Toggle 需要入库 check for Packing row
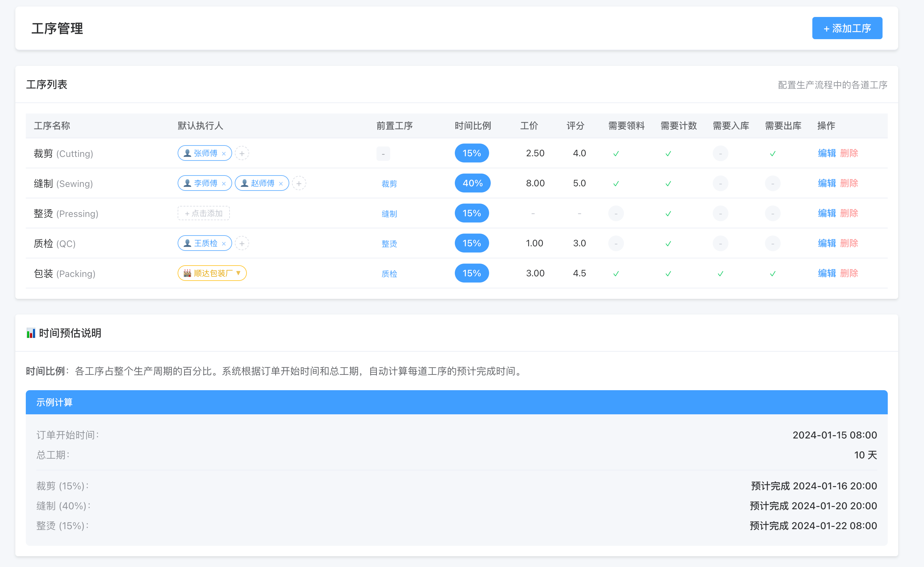Viewport: 924px width, 567px height. click(720, 274)
